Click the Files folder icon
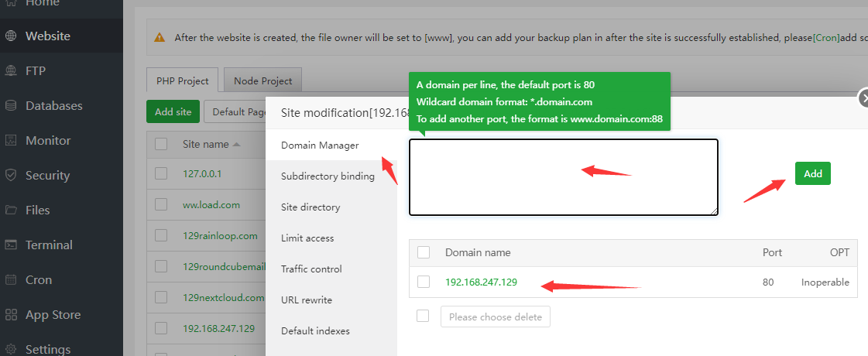This screenshot has height=356, width=868. 11,211
